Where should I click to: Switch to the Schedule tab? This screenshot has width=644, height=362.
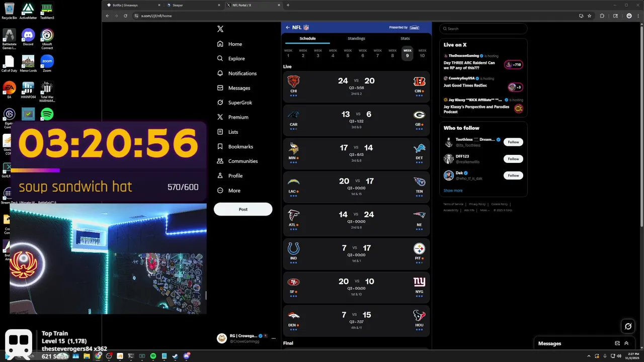307,39
